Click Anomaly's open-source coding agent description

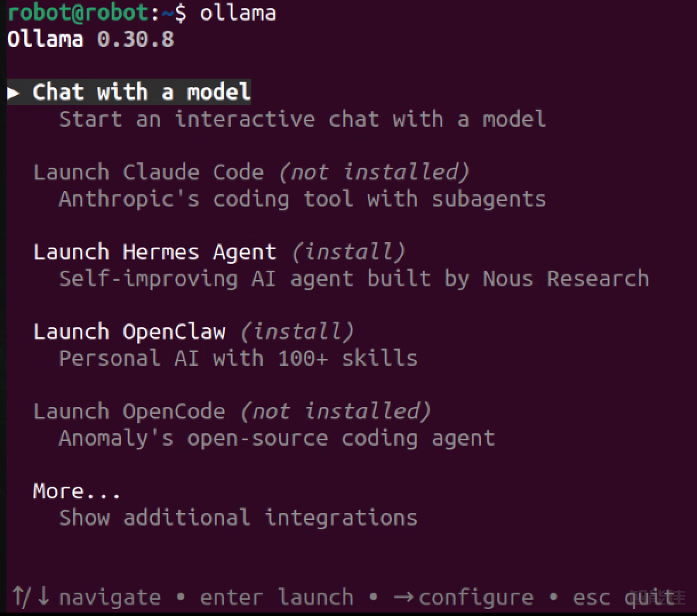coord(277,438)
